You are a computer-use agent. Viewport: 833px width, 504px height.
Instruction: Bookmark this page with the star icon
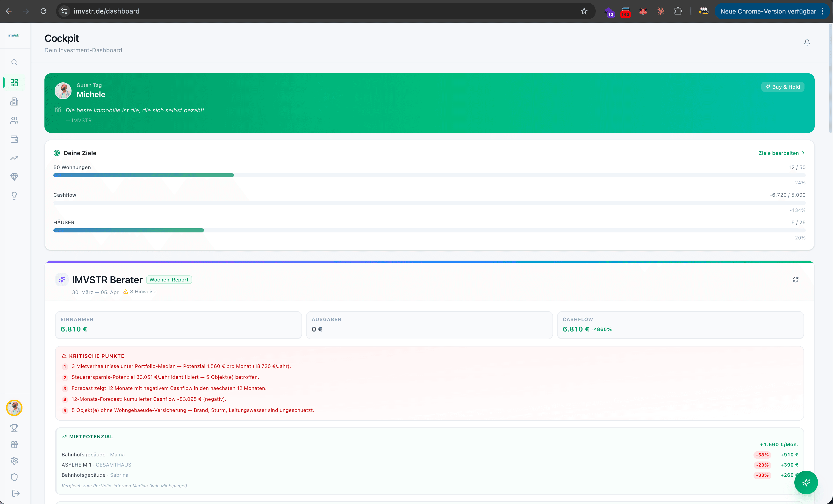(x=584, y=11)
